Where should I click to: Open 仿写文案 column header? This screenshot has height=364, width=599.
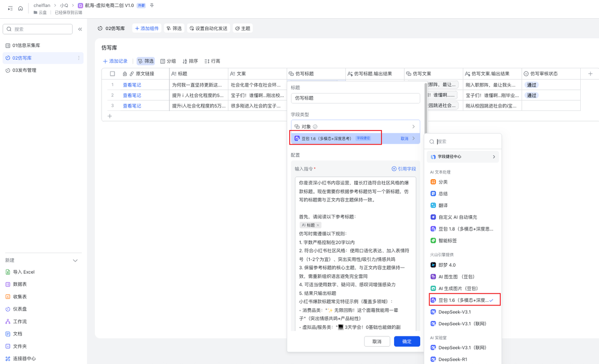pos(434,74)
